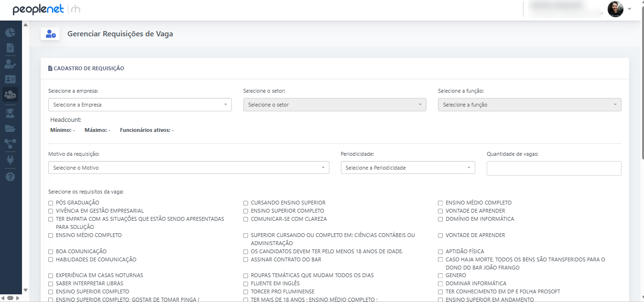Check TER CONHECIMENTO EM DP E FOLHA PROSOFT
The height and width of the screenshot is (302, 644).
[x=440, y=292]
